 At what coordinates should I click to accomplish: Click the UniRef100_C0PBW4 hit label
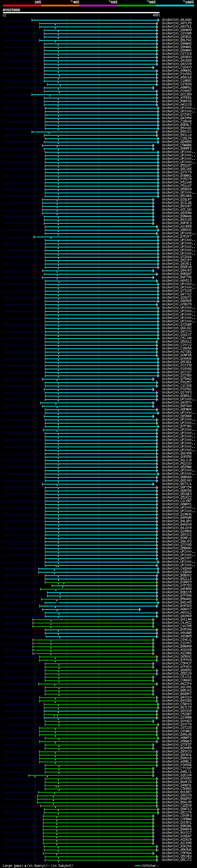tap(177, 819)
